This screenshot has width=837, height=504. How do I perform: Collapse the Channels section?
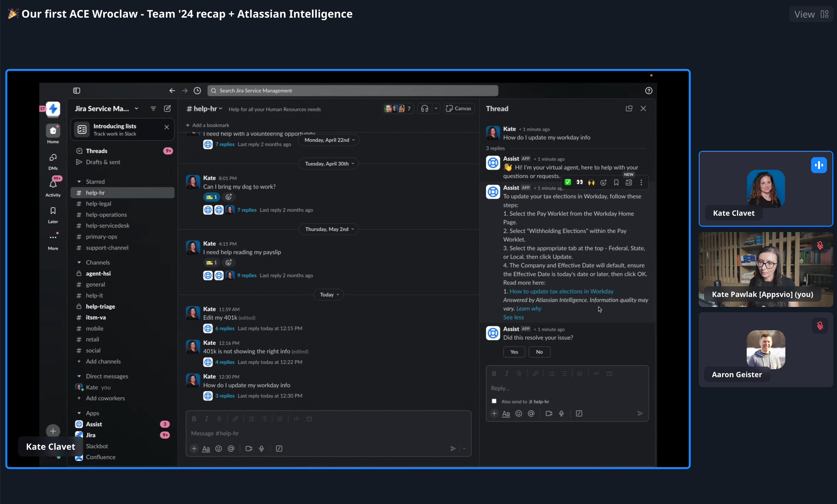point(79,262)
